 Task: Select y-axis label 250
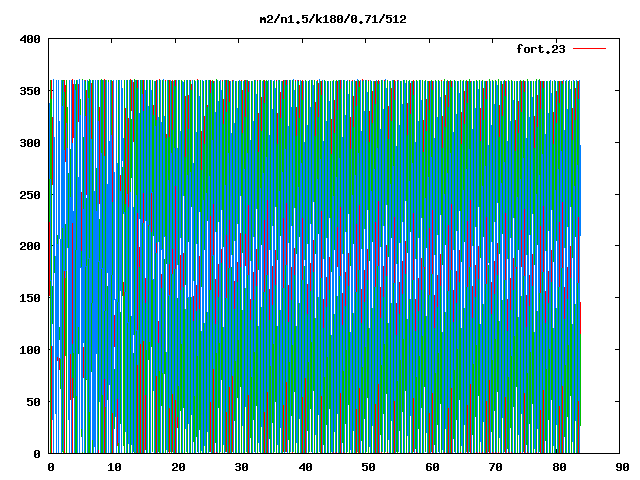[30, 195]
